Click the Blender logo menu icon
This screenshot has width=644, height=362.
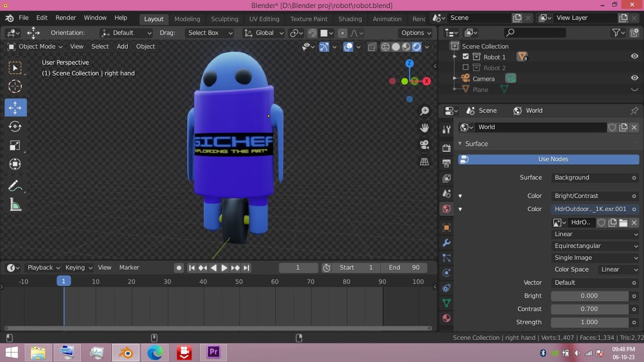click(9, 18)
